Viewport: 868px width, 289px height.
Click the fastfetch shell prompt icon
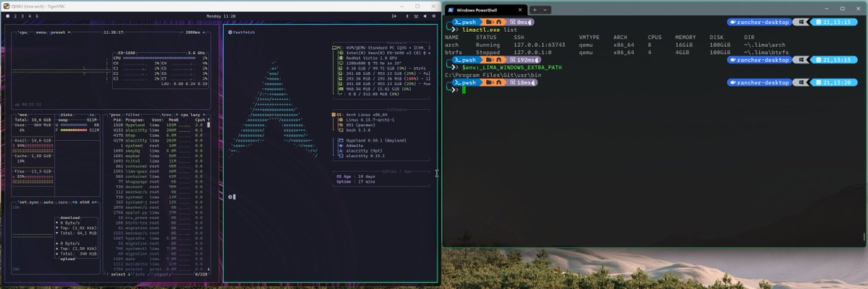click(229, 197)
